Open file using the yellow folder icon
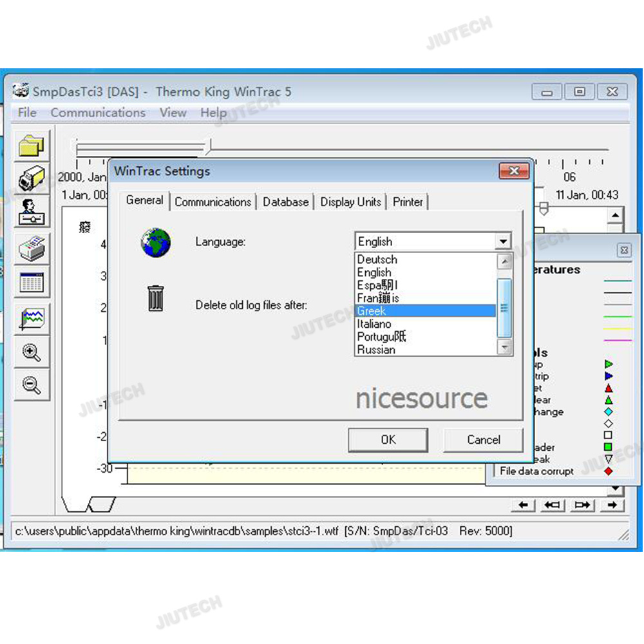Image resolution: width=644 pixels, height=644 pixels. coord(32,146)
